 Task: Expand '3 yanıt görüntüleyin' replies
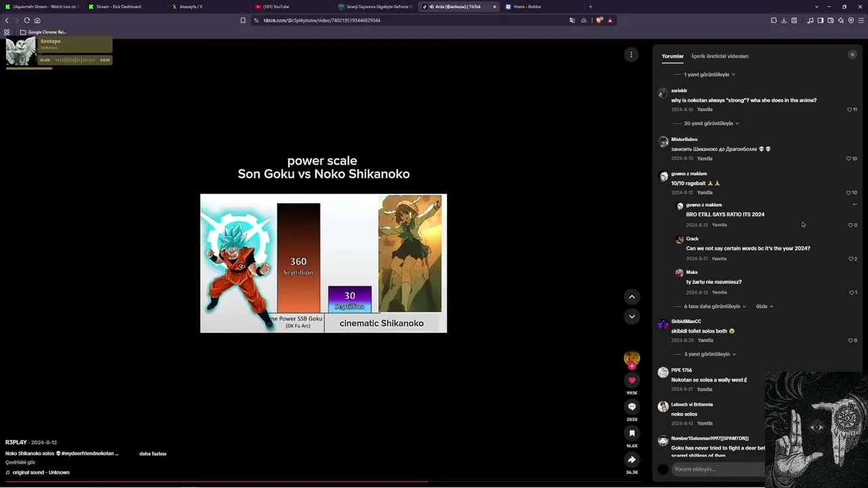(709, 354)
